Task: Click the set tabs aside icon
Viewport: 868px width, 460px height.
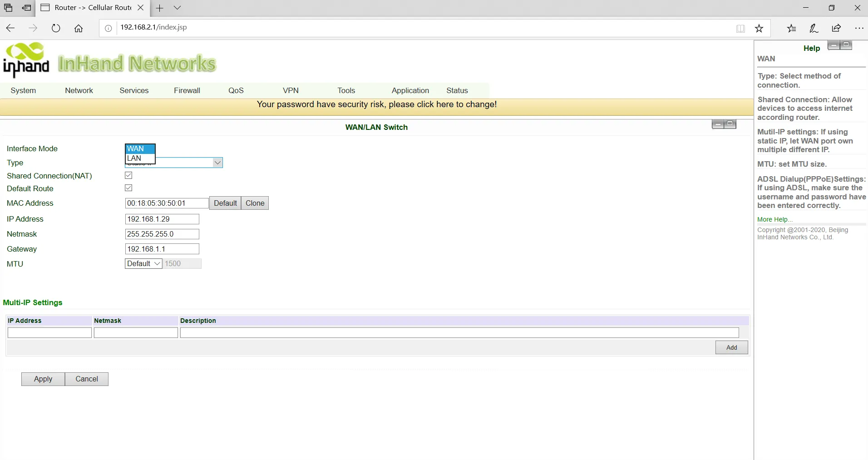Action: (x=27, y=8)
